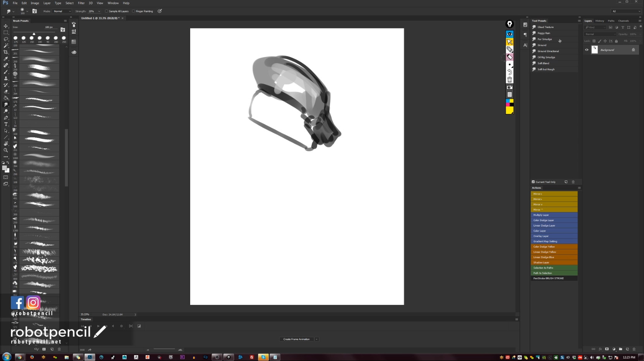
Task: Enable the Finger Painting checkbox
Action: [133, 11]
